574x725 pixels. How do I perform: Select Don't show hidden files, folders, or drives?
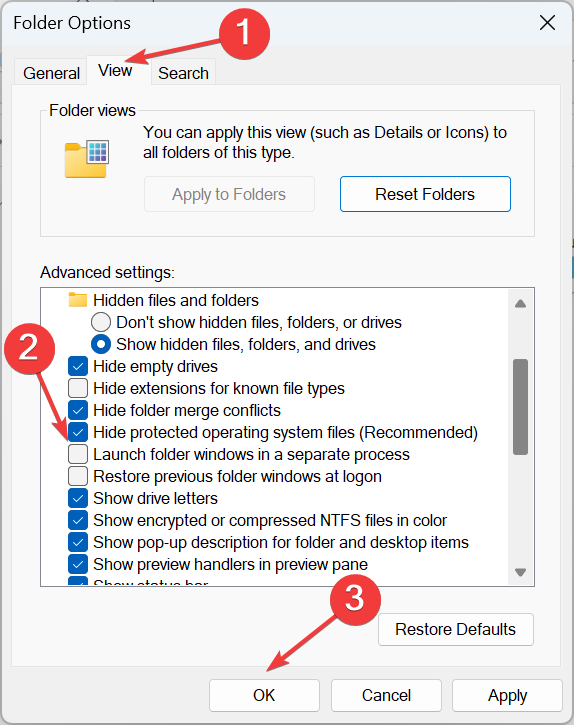pyautogui.click(x=101, y=322)
